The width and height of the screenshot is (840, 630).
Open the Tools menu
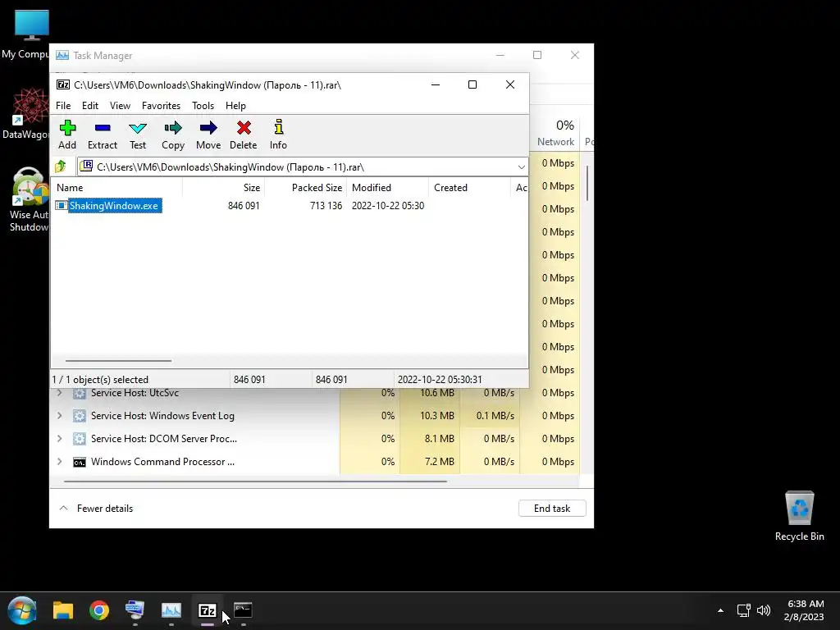[x=203, y=106]
